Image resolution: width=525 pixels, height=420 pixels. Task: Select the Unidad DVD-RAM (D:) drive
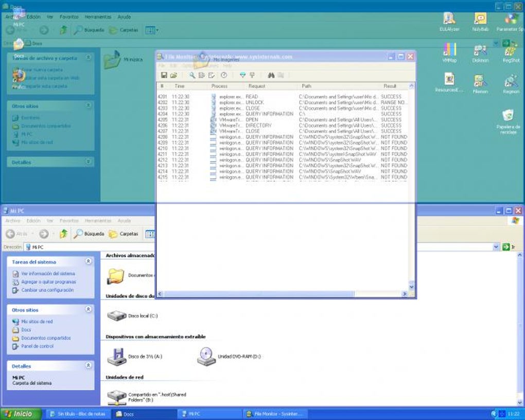click(229, 356)
